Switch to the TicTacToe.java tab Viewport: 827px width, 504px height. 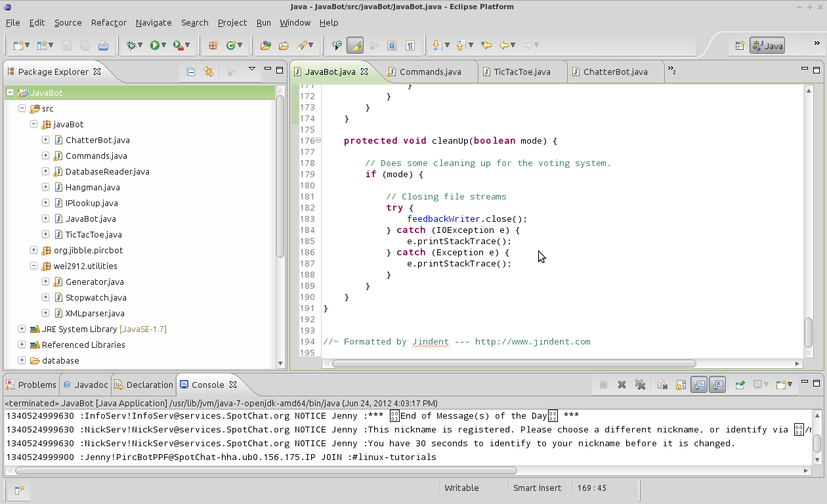[522, 72]
